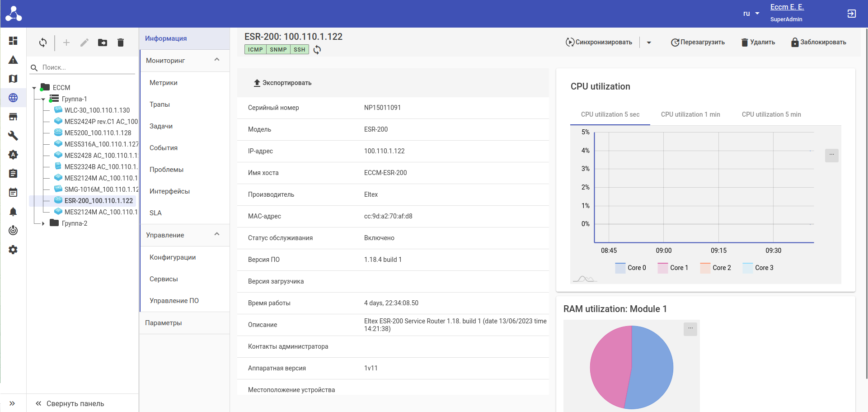Open the map icon in left sidebar
The height and width of the screenshot is (412, 868).
pos(13,79)
